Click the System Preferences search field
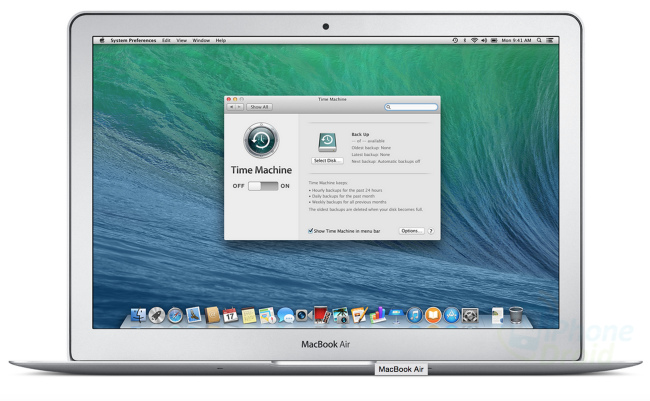 (411, 107)
